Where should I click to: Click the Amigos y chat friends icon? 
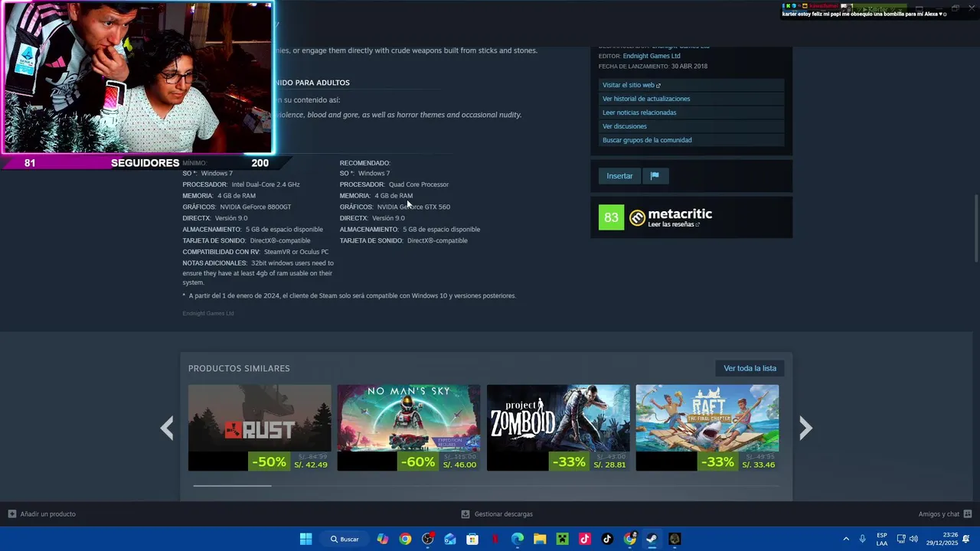[x=968, y=514]
